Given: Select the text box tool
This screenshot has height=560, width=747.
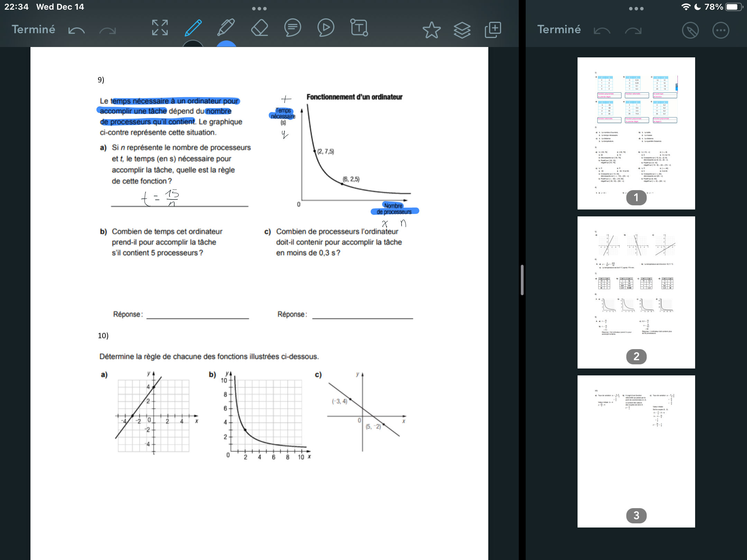Looking at the screenshot, I should coord(359,28).
